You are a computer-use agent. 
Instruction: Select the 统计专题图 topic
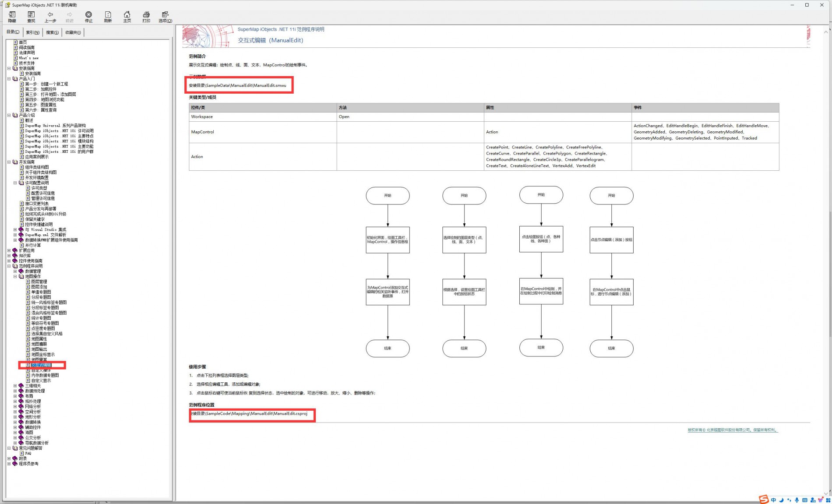click(x=41, y=318)
